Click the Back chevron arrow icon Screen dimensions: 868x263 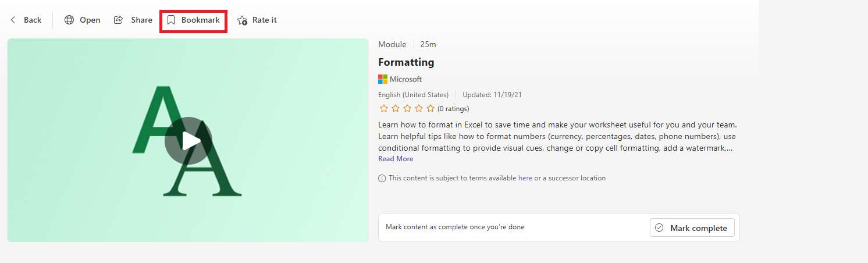13,20
